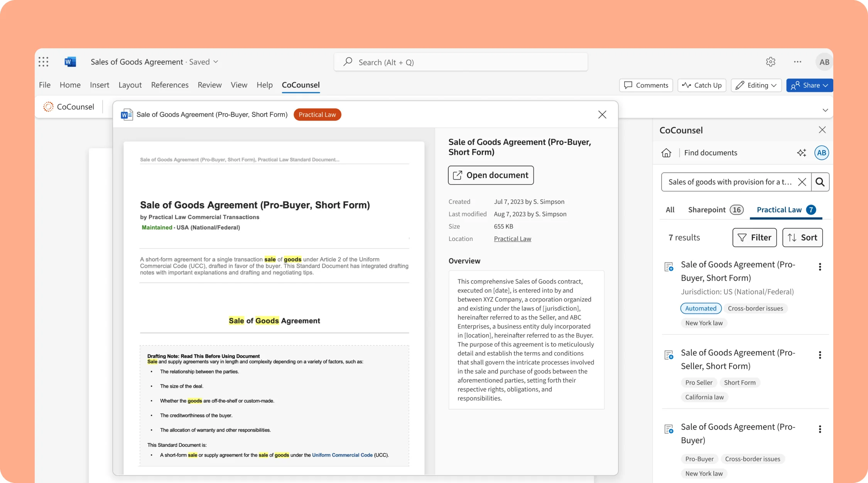Open the Filter results button
868x483 pixels.
point(754,237)
